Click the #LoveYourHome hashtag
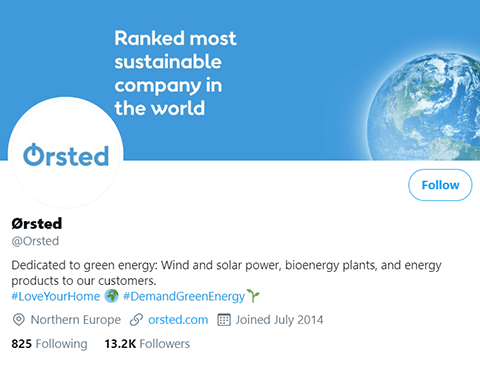This screenshot has width=480, height=370. click(56, 296)
